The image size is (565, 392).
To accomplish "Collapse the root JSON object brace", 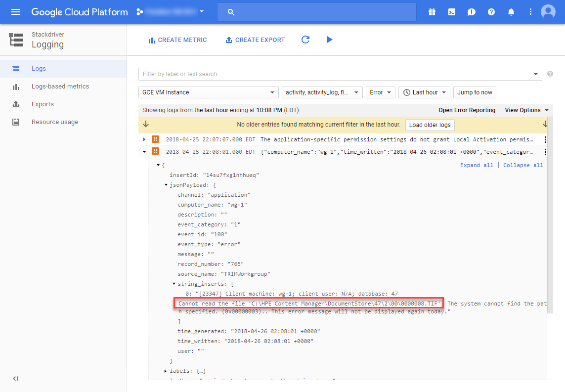I will [x=158, y=165].
